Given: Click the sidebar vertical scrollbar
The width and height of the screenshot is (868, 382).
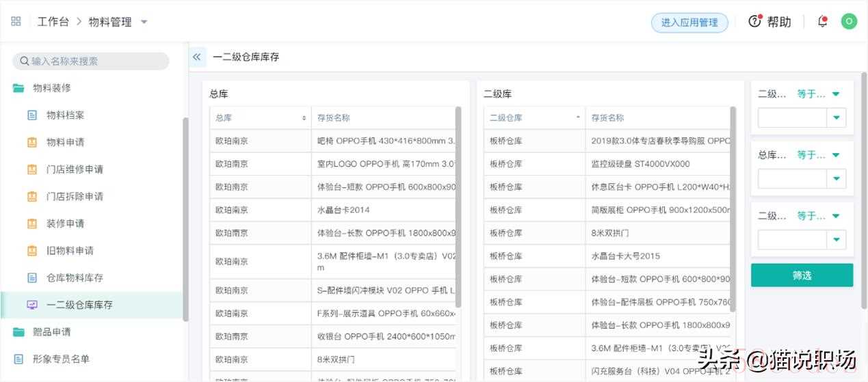Looking at the screenshot, I should [x=185, y=219].
